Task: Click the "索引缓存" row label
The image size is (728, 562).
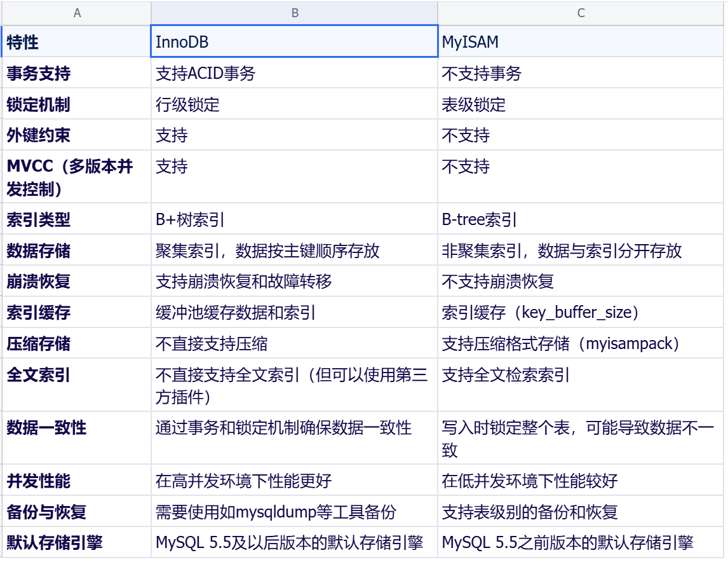Action: [77, 312]
